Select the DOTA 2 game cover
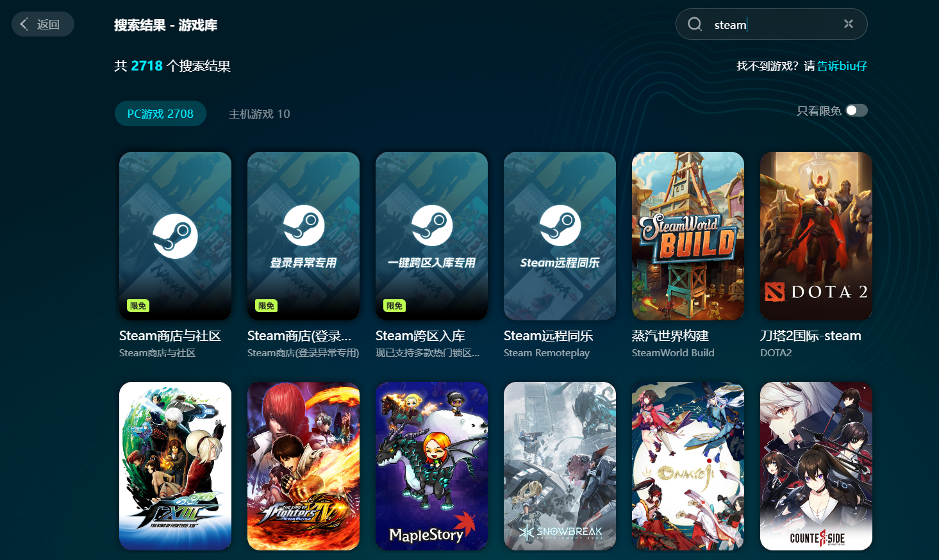 (x=816, y=236)
